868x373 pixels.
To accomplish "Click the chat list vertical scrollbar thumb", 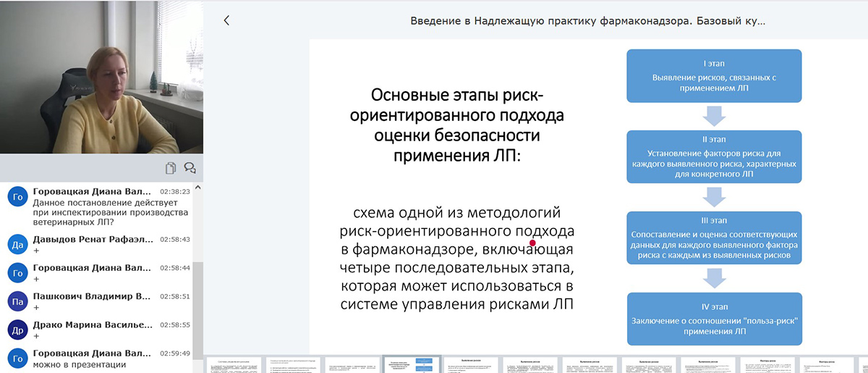I will (199, 311).
